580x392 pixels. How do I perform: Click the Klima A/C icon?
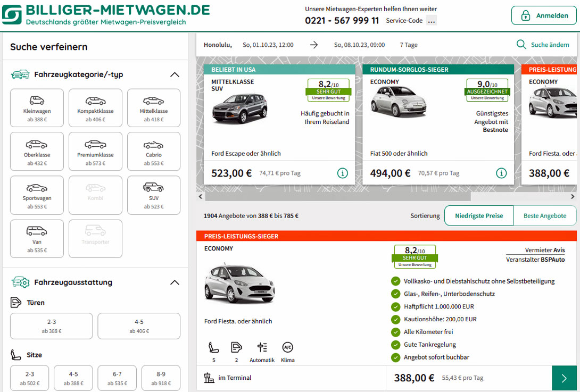[287, 347]
